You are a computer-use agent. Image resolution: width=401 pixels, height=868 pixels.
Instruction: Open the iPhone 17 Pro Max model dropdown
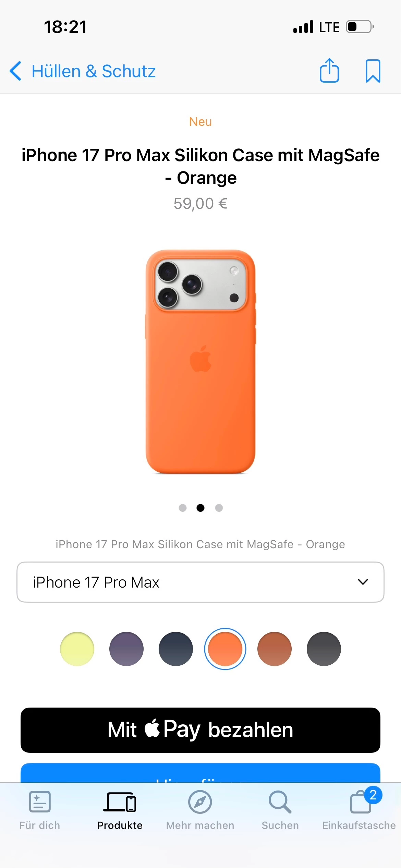pyautogui.click(x=200, y=582)
